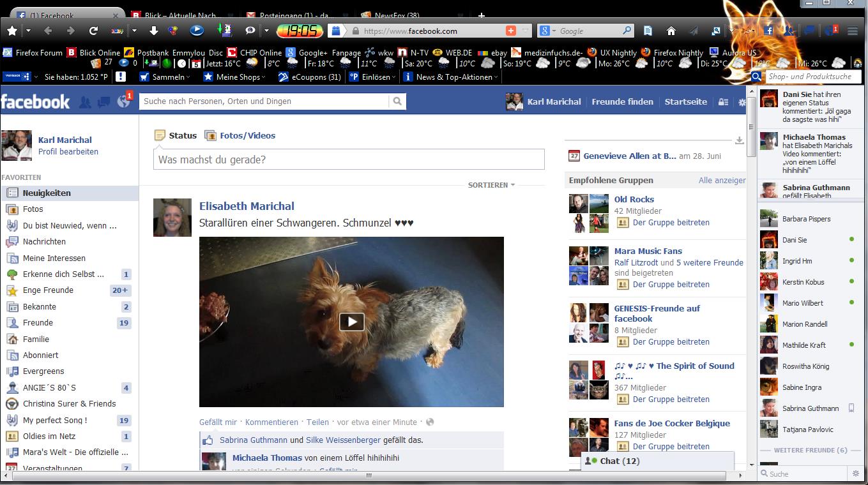The image size is (868, 485).
Task: Click the globe privacy icon under Elisabeth's post
Action: point(430,422)
